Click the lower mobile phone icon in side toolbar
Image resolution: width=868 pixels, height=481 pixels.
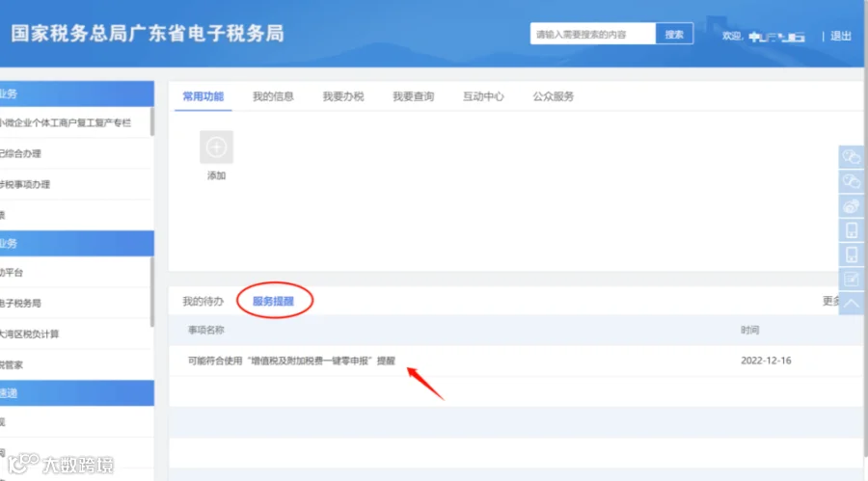(x=852, y=254)
